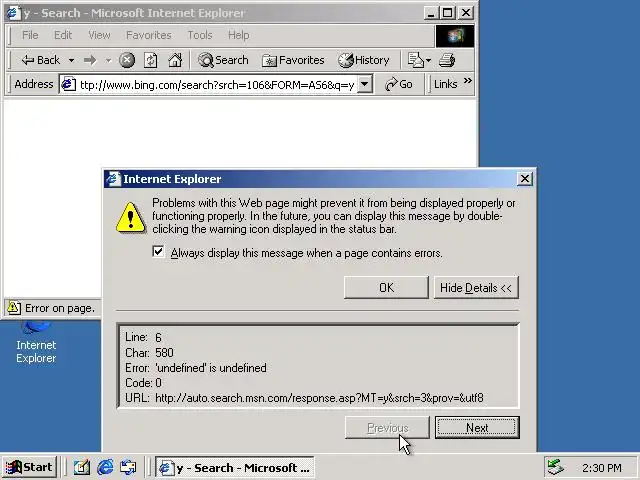The width and height of the screenshot is (640, 480).
Task: Open the Help menu
Action: point(238,35)
